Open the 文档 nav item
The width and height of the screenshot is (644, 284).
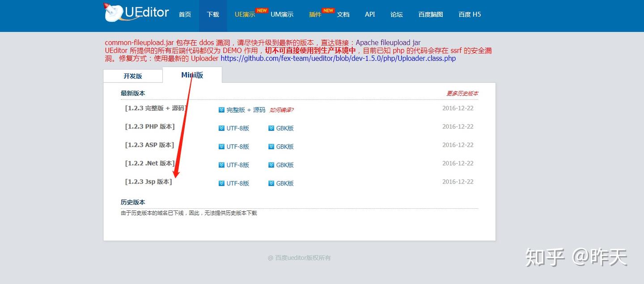click(343, 14)
